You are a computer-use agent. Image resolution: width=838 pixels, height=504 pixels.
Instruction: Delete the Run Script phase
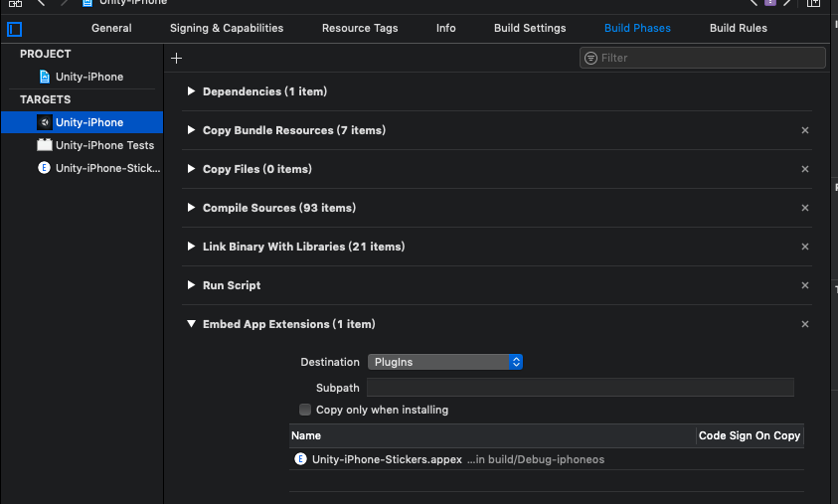(x=805, y=285)
